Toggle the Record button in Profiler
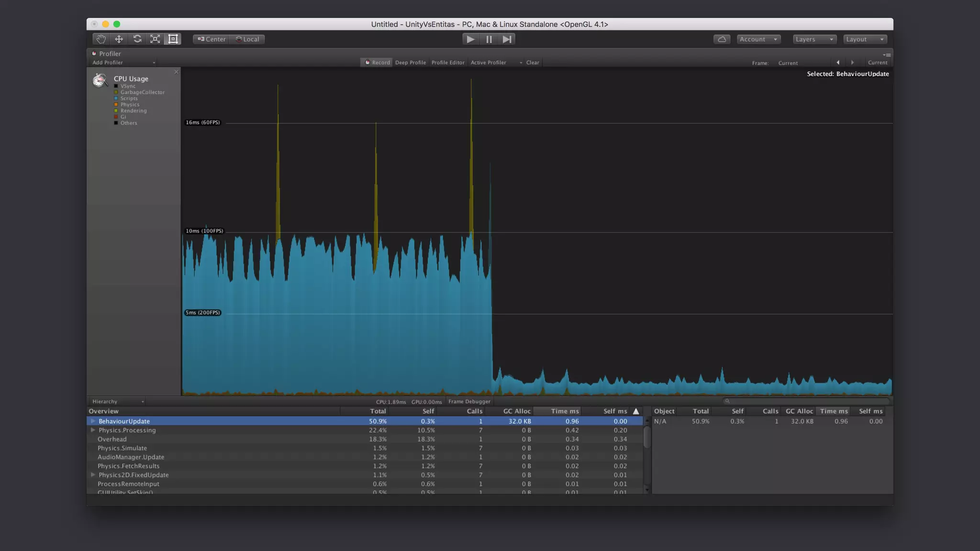Screen dimensions: 980x551 pyautogui.click(x=377, y=63)
